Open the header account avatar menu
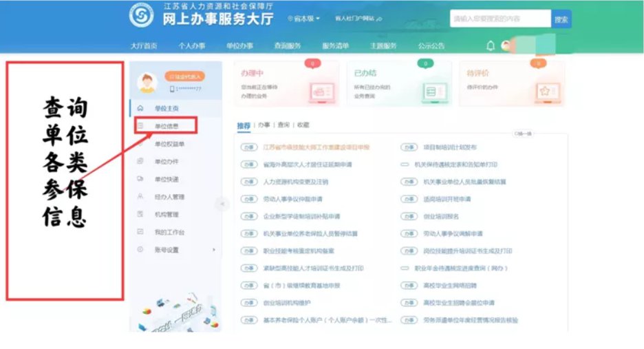This screenshot has height=349, width=644. coord(506,45)
